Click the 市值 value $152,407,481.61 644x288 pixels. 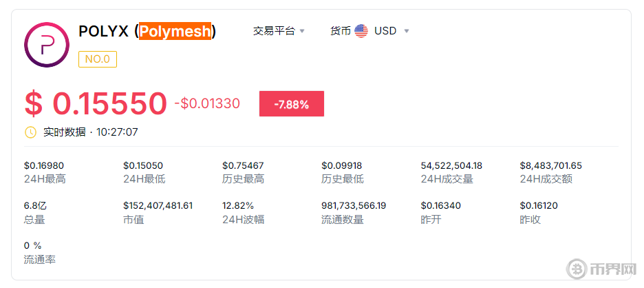tap(158, 205)
